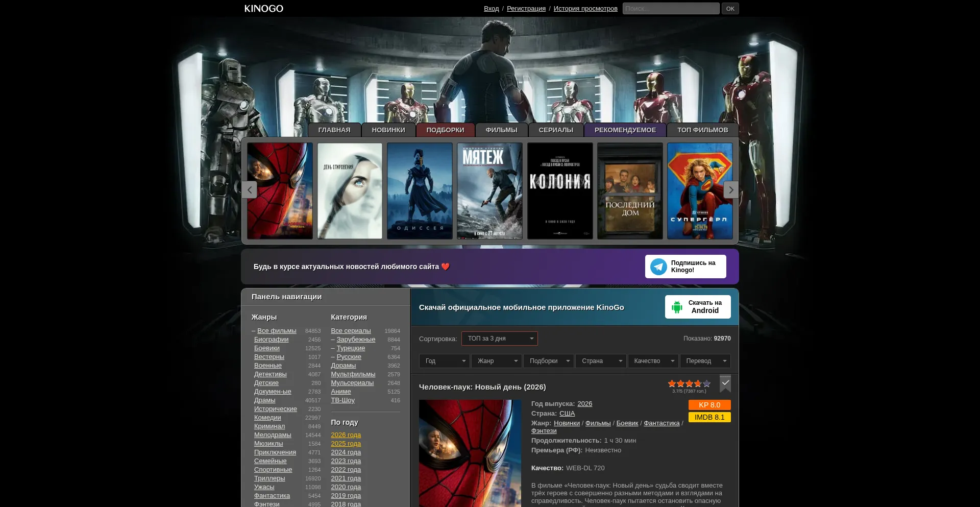
Task: Click the KINOGO site logo
Action: 264,9
